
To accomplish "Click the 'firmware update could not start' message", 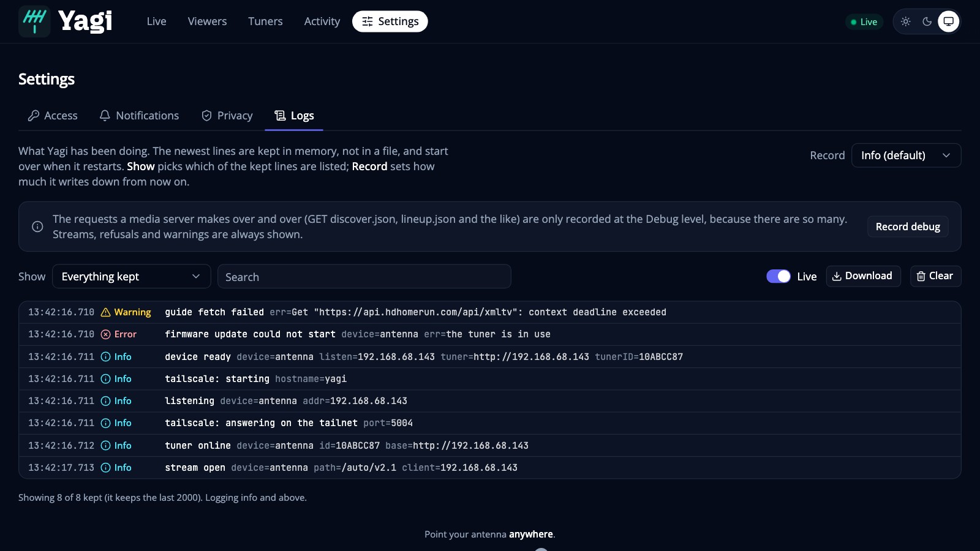I will coord(250,334).
